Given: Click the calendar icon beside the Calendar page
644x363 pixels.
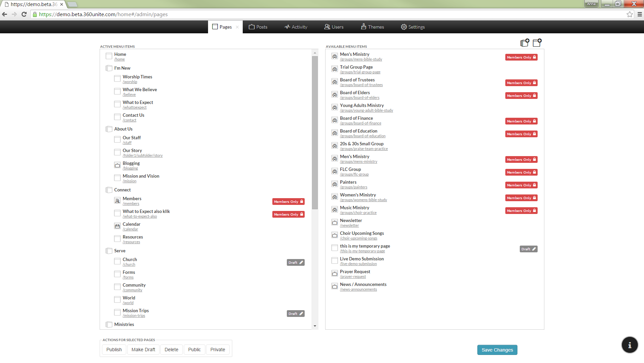Looking at the screenshot, I should (x=117, y=226).
